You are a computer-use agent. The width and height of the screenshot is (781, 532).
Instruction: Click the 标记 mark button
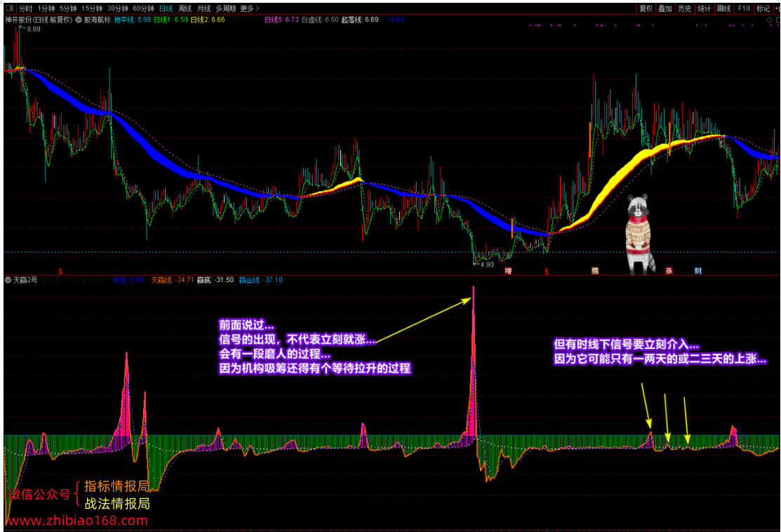tap(763, 8)
